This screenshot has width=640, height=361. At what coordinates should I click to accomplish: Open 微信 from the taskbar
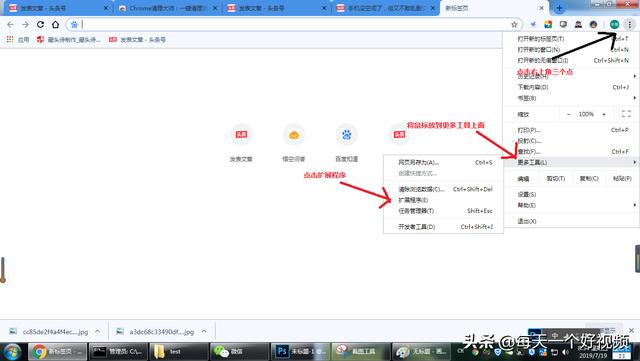coord(239,351)
